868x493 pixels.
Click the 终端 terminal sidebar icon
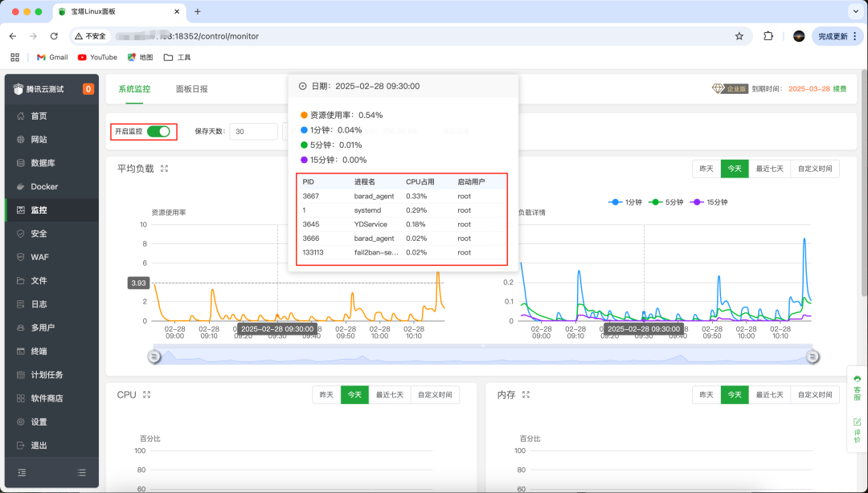click(20, 352)
